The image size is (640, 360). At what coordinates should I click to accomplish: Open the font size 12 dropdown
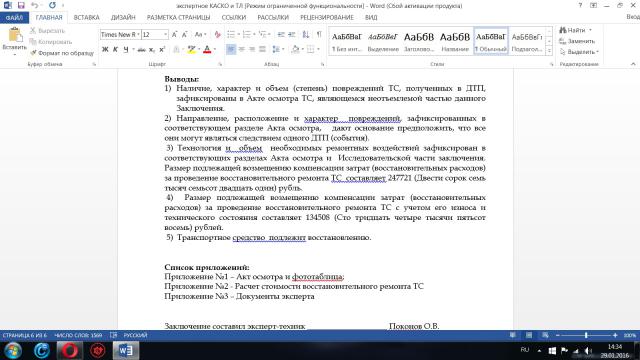click(x=165, y=35)
